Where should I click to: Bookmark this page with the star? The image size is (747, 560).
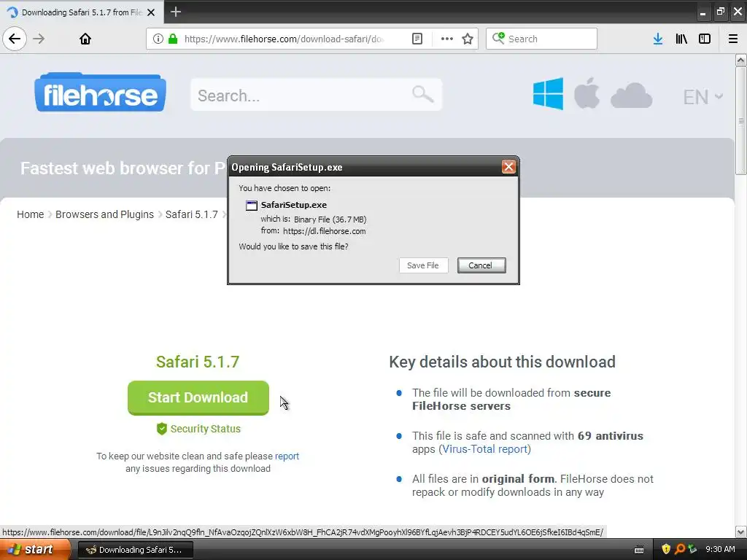468,39
